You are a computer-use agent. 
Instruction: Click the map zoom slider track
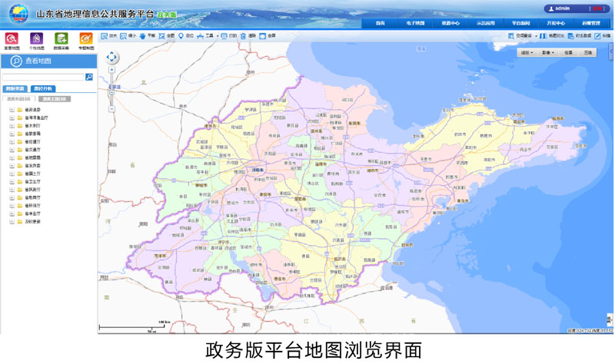(x=111, y=90)
